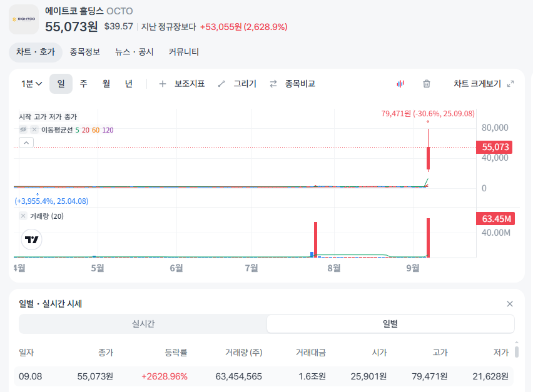Select the 5-day moving average label
This screenshot has height=392, width=533.
77,130
